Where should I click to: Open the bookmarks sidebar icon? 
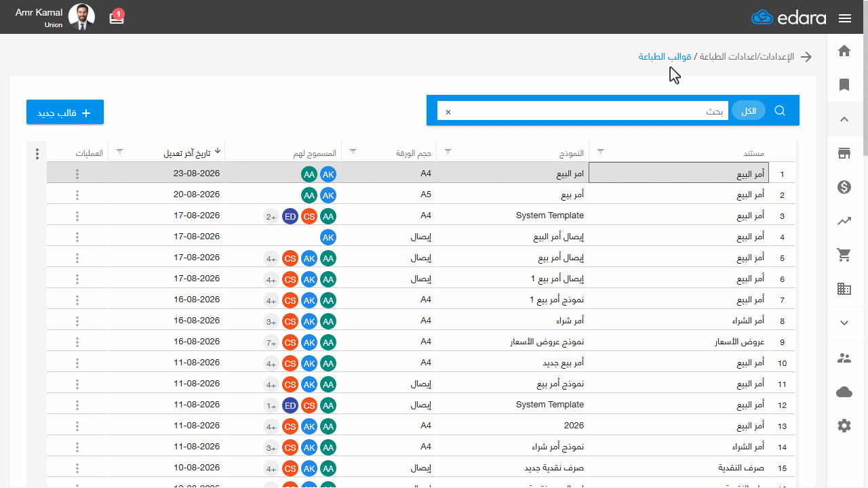click(844, 85)
